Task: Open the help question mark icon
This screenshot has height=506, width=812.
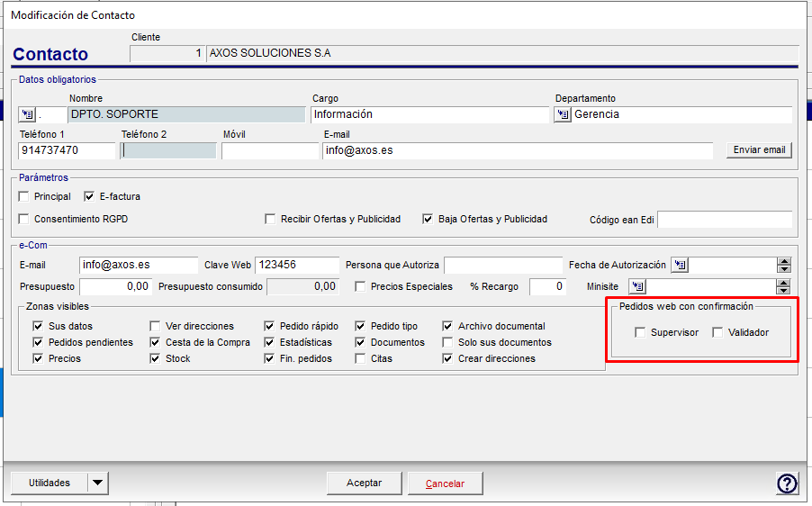Action: [x=787, y=483]
